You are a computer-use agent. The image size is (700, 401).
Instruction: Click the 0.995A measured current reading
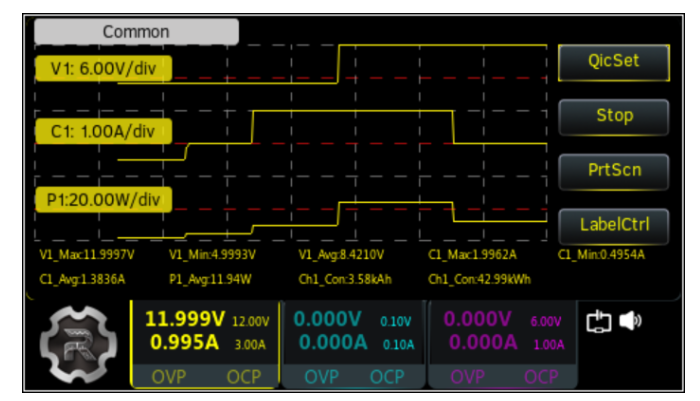184,343
